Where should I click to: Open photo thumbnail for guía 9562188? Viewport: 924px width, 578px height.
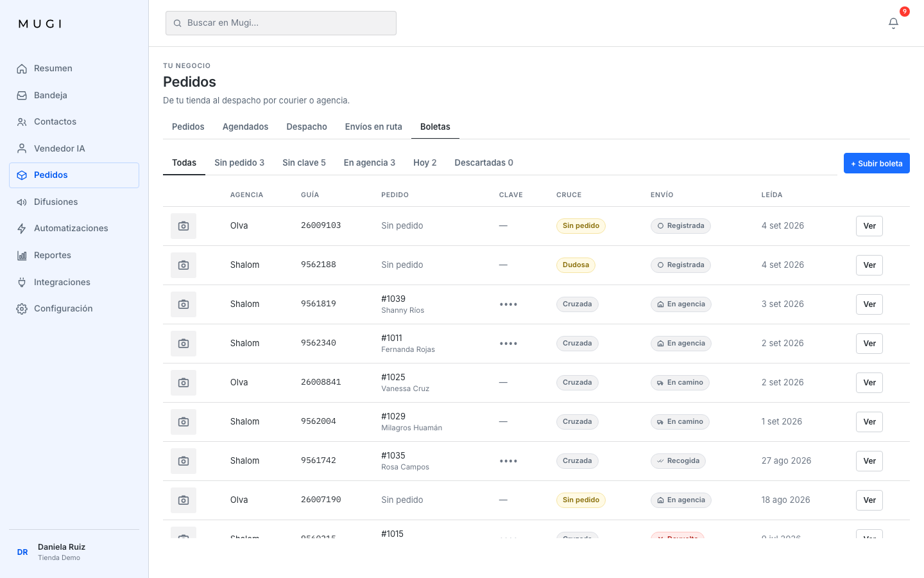[x=184, y=265]
